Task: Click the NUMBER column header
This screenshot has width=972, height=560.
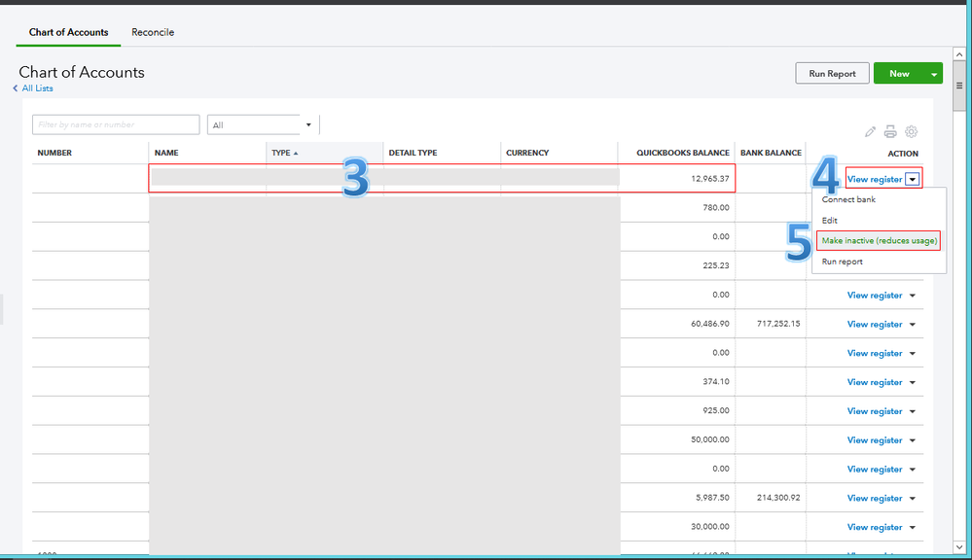Action: point(54,153)
